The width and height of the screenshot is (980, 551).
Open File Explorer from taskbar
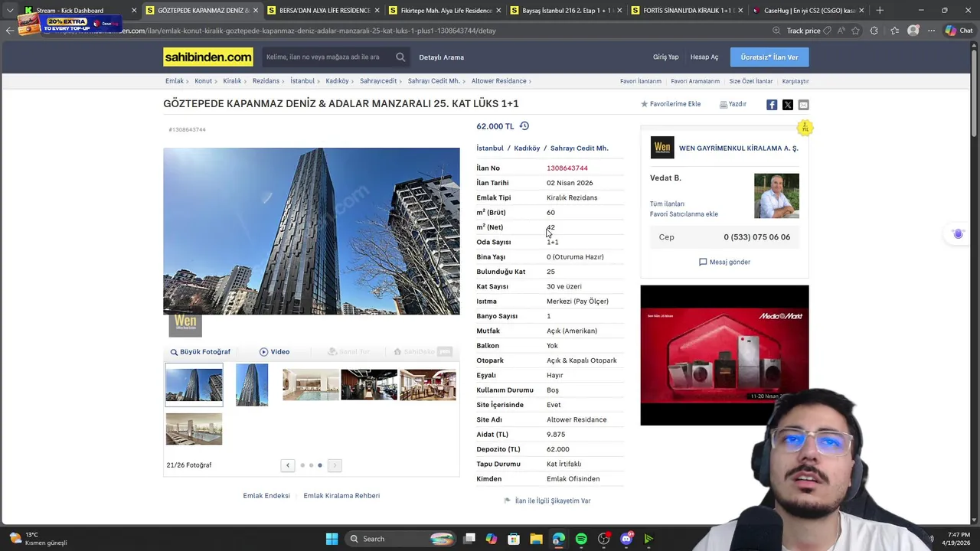pos(536,539)
